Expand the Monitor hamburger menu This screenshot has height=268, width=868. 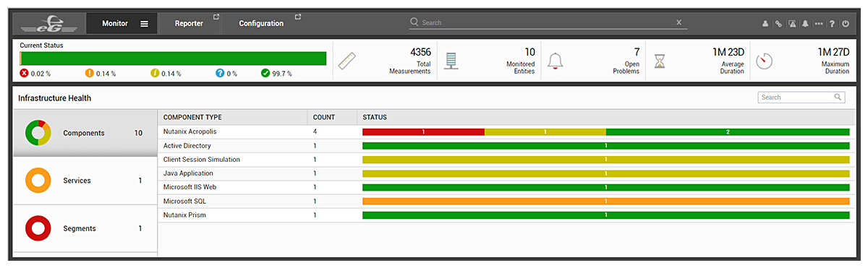(144, 24)
